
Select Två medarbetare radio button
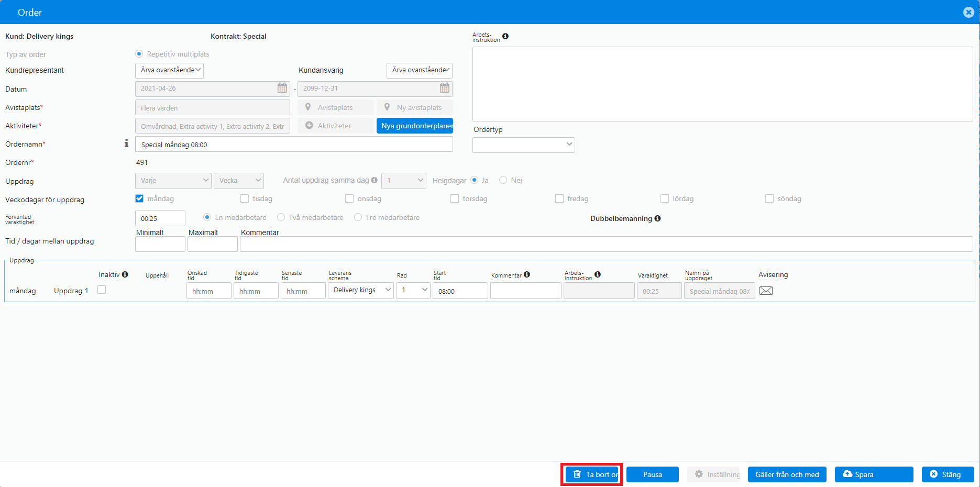[281, 217]
